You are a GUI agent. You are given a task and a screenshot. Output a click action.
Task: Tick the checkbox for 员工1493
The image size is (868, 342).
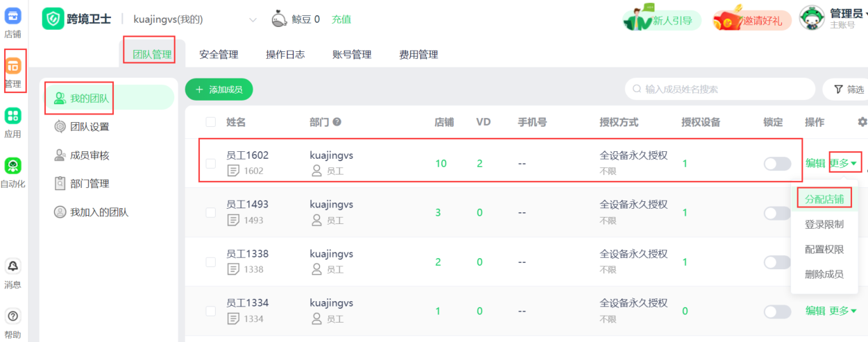click(x=211, y=212)
